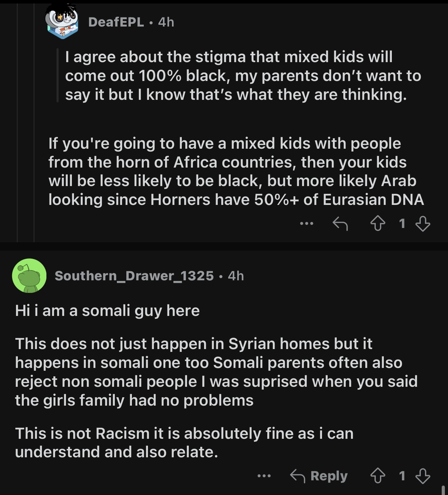Downvote Southern_Drawer_1325's comment
The width and height of the screenshot is (448, 495).
423,476
